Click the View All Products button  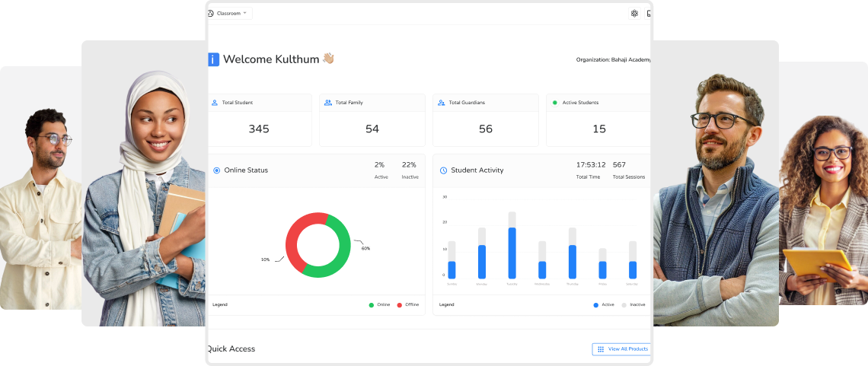coord(622,349)
